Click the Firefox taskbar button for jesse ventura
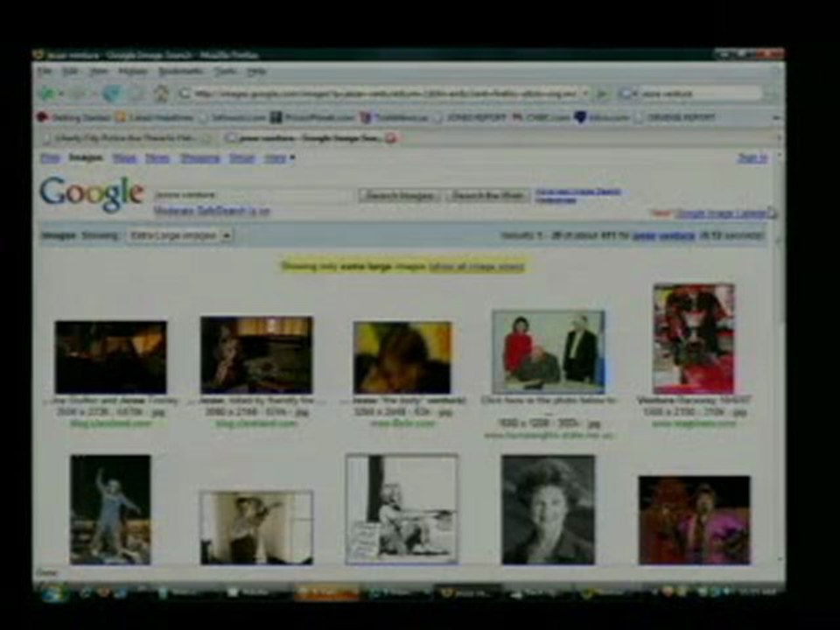Image resolution: width=840 pixels, height=630 pixels. 467,592
